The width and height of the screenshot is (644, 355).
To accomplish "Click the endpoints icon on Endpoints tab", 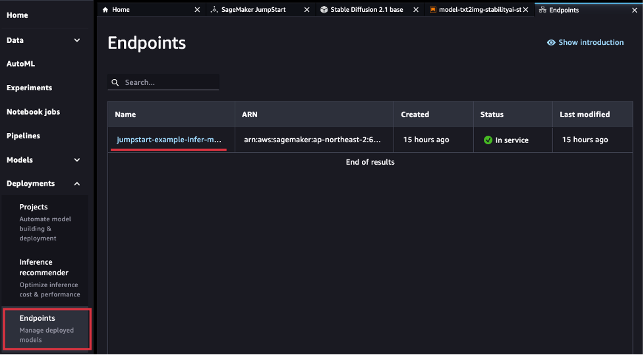I will pos(542,10).
